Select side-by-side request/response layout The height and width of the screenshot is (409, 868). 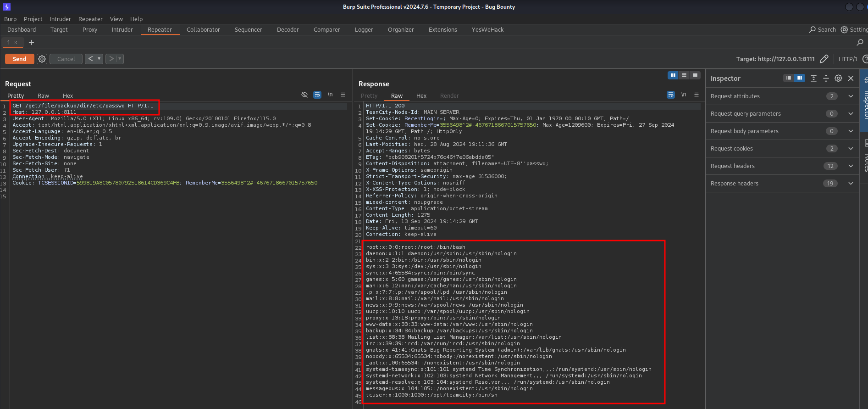(673, 75)
